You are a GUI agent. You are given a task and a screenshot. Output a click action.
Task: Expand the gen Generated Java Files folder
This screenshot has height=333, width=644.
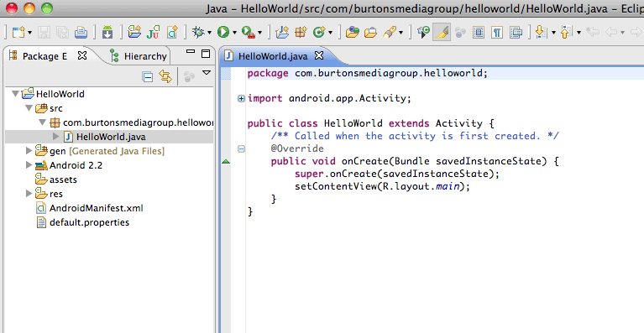(x=29, y=150)
